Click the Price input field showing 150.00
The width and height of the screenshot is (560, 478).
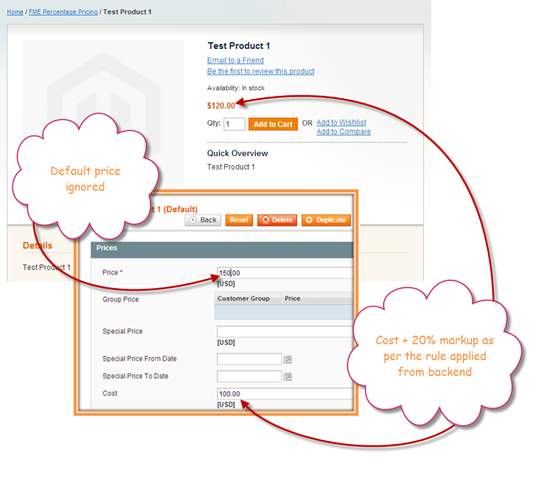285,273
